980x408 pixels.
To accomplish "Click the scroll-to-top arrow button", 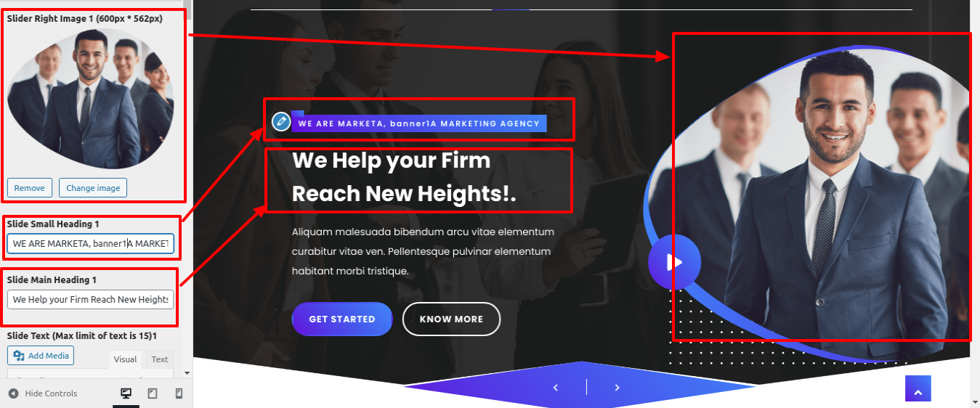I will point(918,388).
